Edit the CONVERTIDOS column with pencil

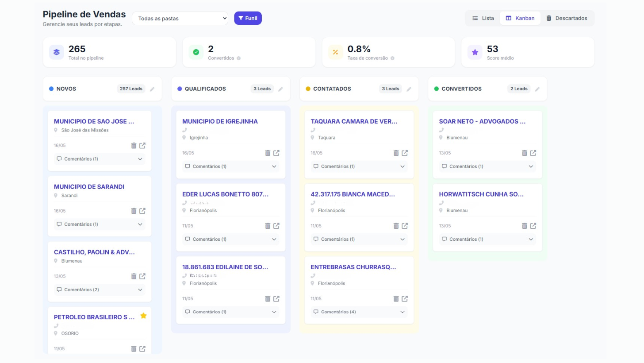(537, 89)
